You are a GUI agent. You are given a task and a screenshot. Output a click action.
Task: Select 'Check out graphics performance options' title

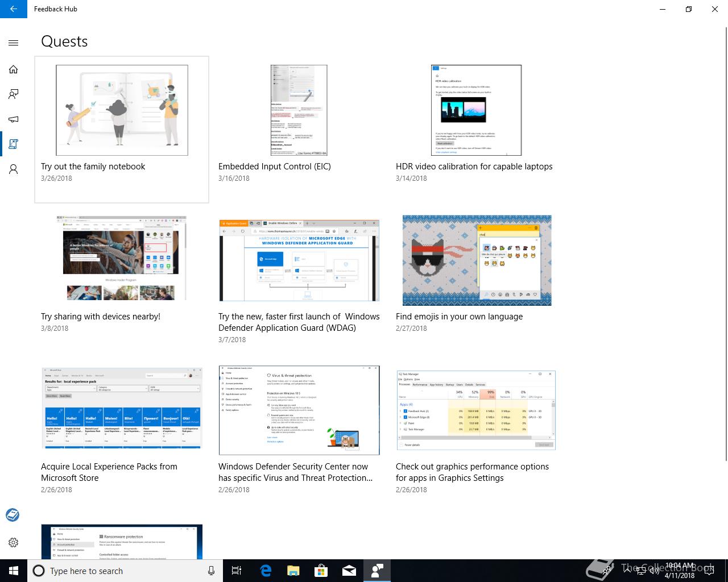tap(473, 472)
